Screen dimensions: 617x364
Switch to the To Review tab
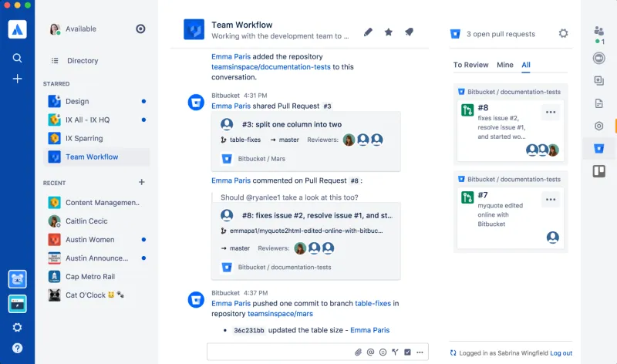pyautogui.click(x=470, y=65)
